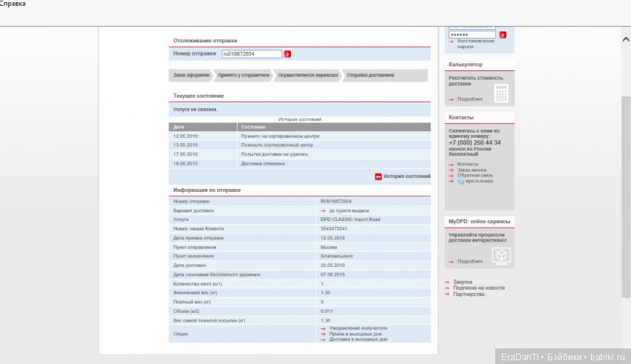Click the red login arrow beside password field
The image size is (631, 364).
[503, 35]
